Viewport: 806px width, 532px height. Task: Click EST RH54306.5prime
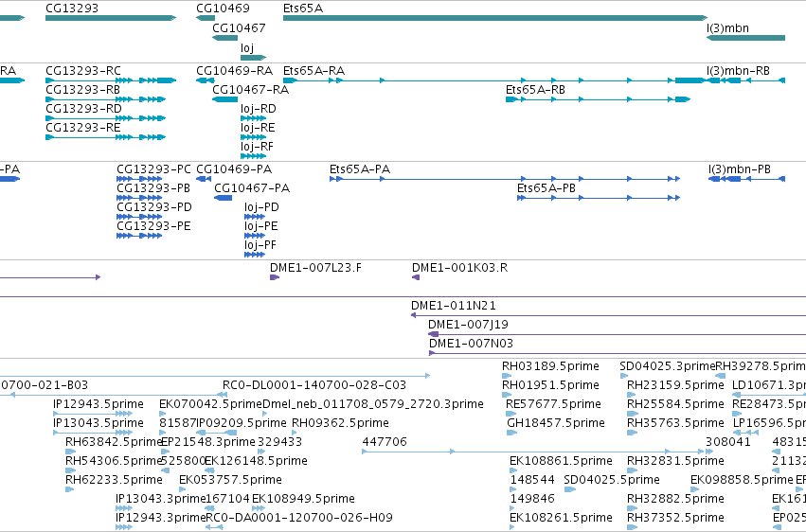(x=114, y=461)
